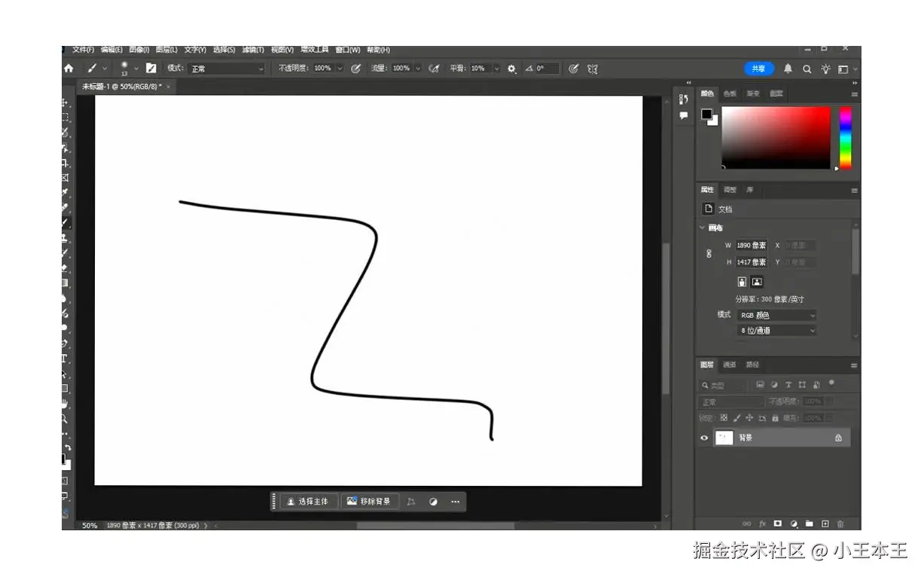Hide the 背景 layer eye icon
Screen dimensions: 924x577
point(704,438)
